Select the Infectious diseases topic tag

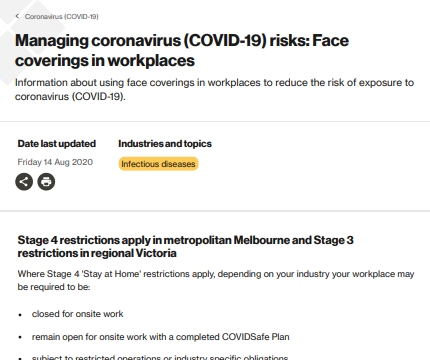tap(158, 164)
